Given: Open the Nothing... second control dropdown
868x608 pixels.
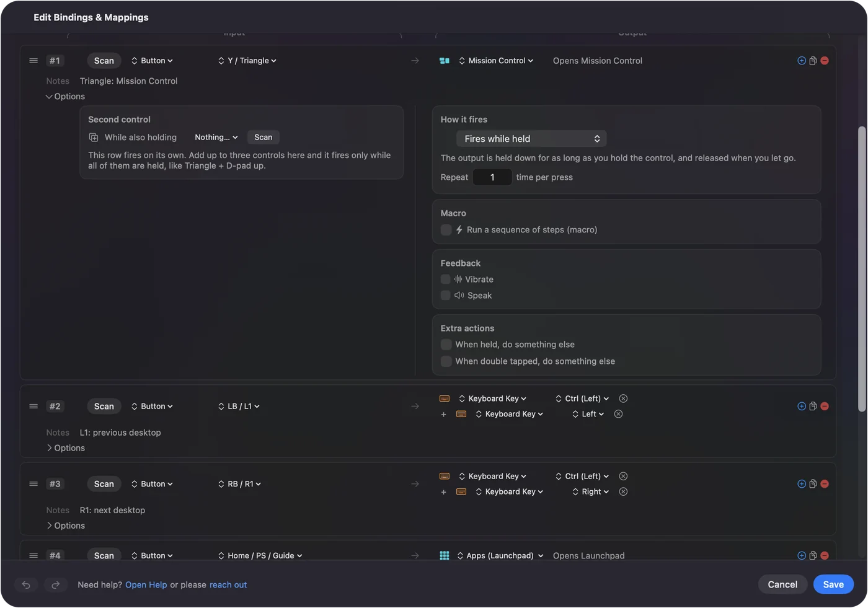Looking at the screenshot, I should [x=216, y=138].
